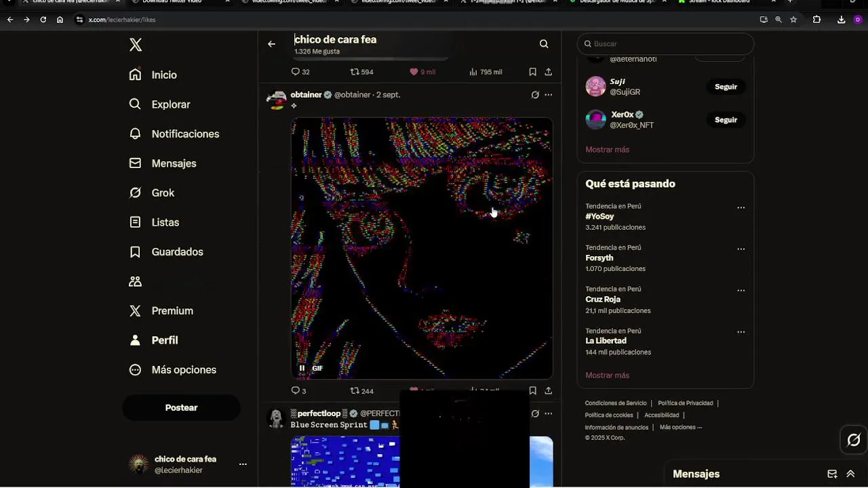
Task: Open the La Libertad trend
Action: pyautogui.click(x=606, y=341)
